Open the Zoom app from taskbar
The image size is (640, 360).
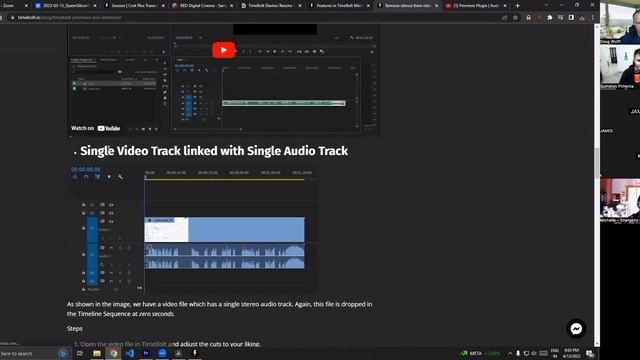(162, 353)
